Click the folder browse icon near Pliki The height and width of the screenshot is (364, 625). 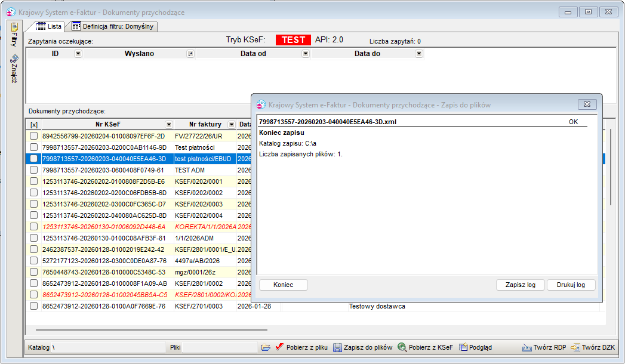click(266, 347)
